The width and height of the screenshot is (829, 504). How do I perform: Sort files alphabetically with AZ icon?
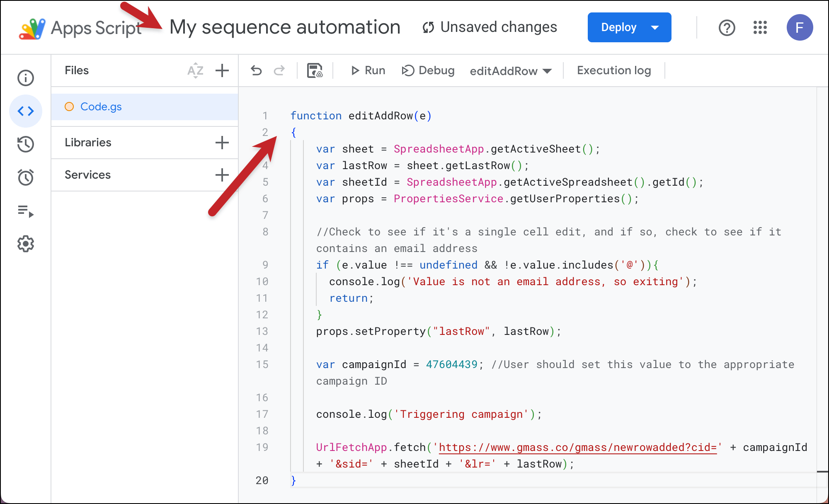[195, 71]
